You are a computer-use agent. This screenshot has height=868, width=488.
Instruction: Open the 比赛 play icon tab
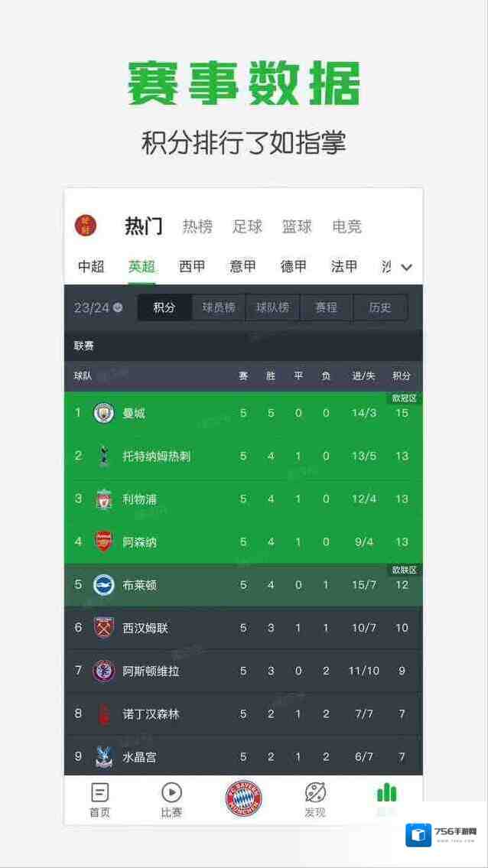click(x=171, y=800)
